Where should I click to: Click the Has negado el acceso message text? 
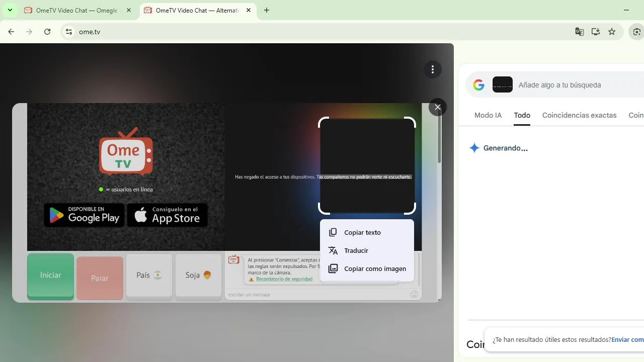click(323, 177)
